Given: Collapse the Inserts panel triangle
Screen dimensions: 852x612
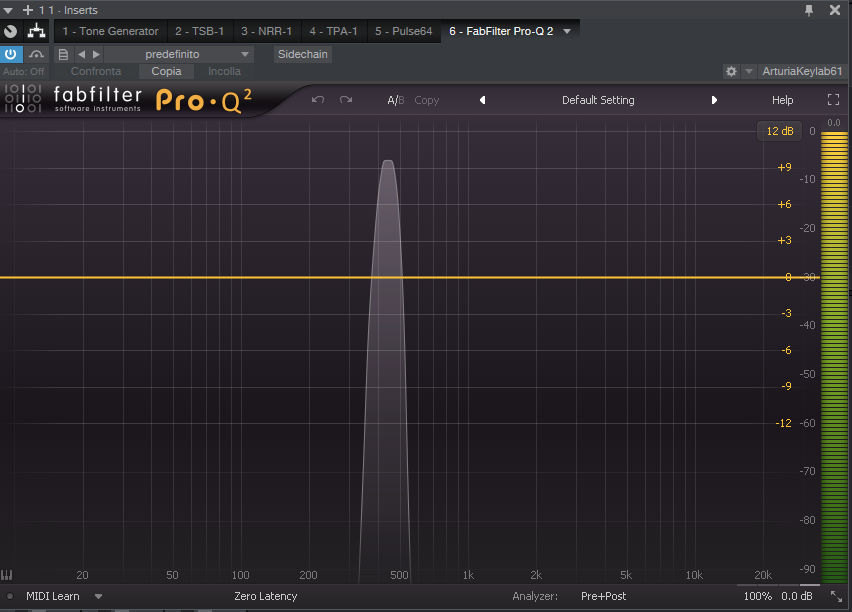Looking at the screenshot, I should pyautogui.click(x=8, y=10).
